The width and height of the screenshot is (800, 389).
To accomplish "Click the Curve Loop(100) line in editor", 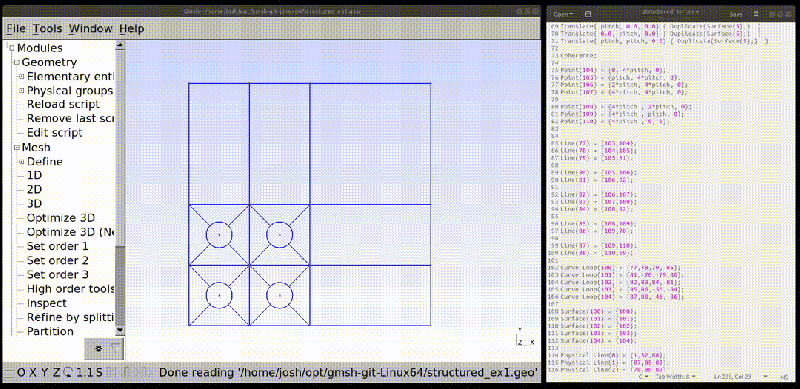I will coord(620,268).
